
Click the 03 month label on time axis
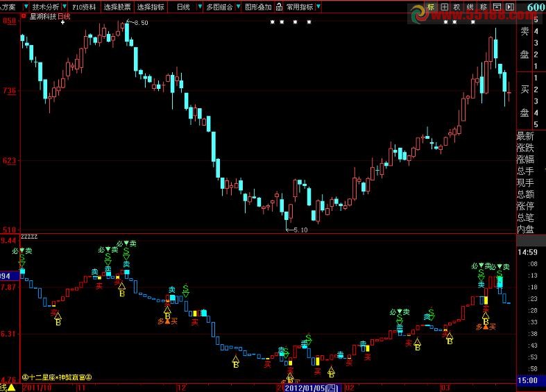pos(445,388)
